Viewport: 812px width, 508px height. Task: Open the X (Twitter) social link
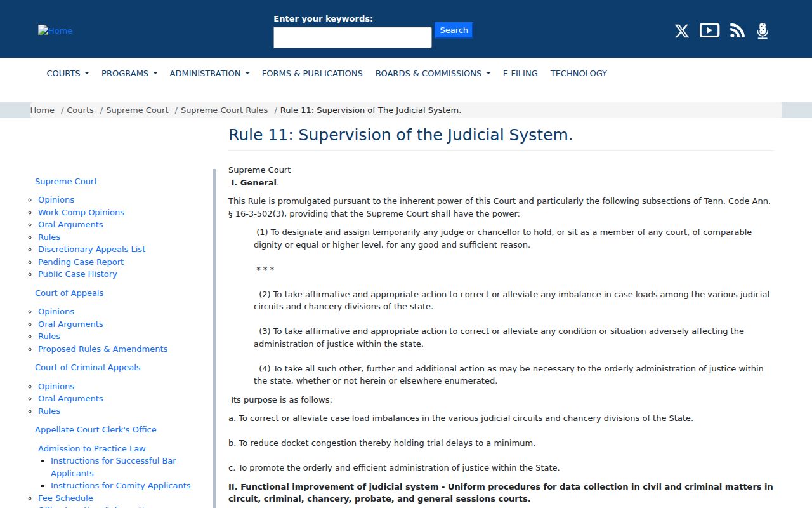[x=681, y=30]
